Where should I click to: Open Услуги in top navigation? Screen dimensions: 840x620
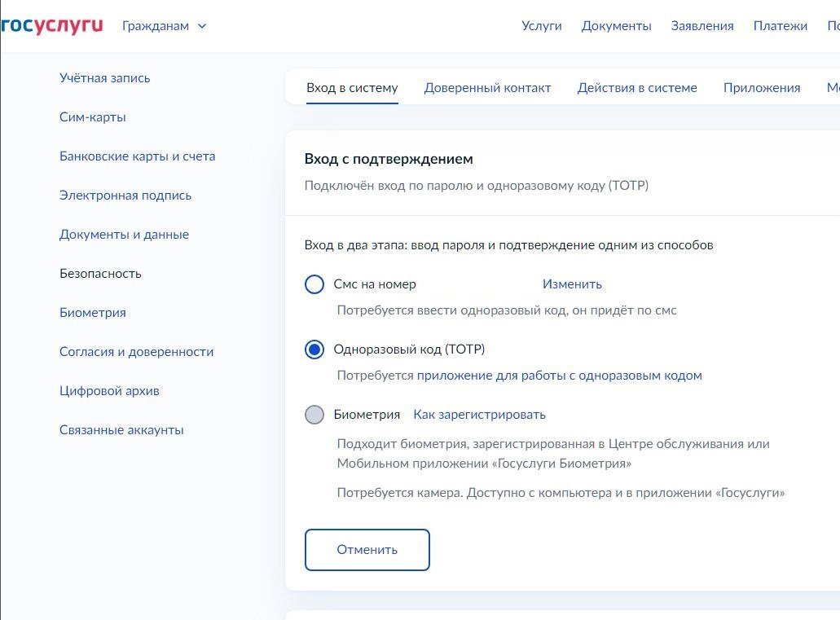(x=542, y=26)
